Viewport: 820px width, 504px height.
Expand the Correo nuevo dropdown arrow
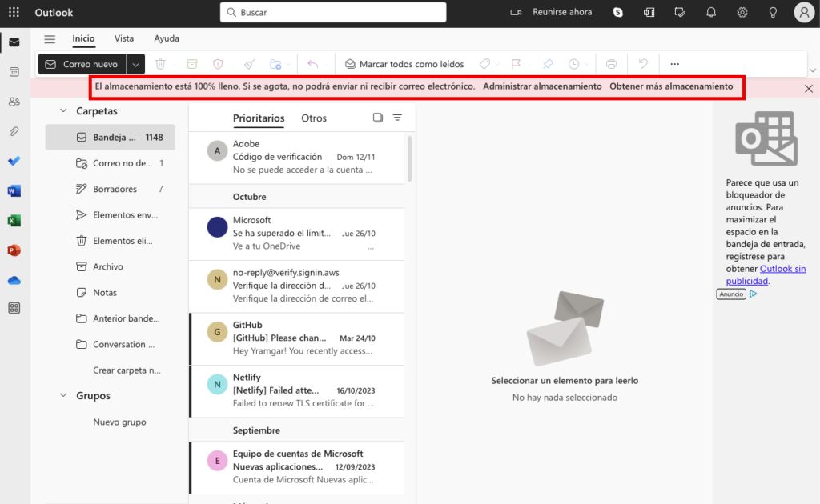coord(135,64)
